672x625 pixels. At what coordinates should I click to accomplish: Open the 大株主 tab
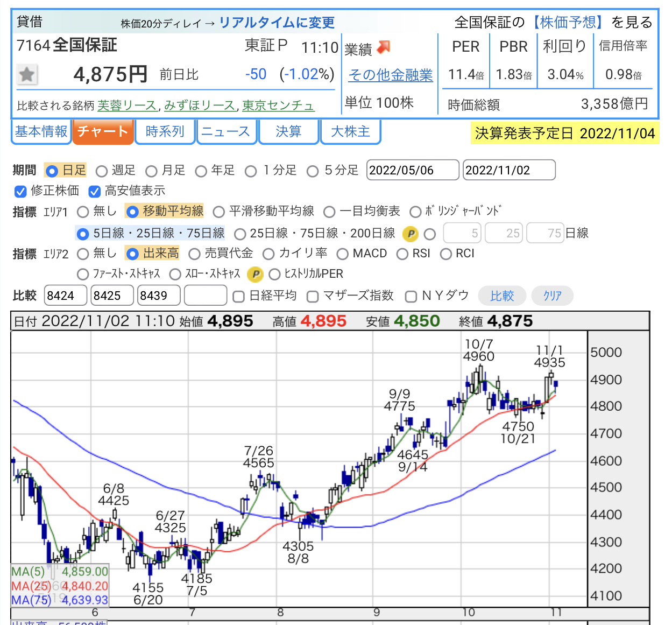pos(350,132)
